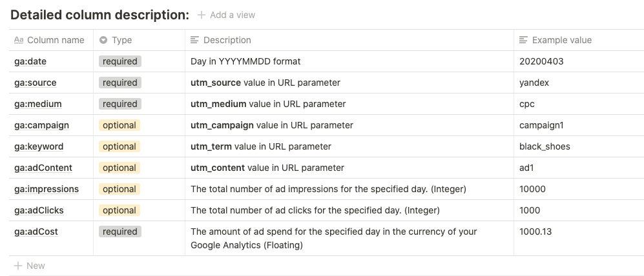This screenshot has height=276, width=644.
Task: Click the text icon in Description header
Action: tap(194, 40)
